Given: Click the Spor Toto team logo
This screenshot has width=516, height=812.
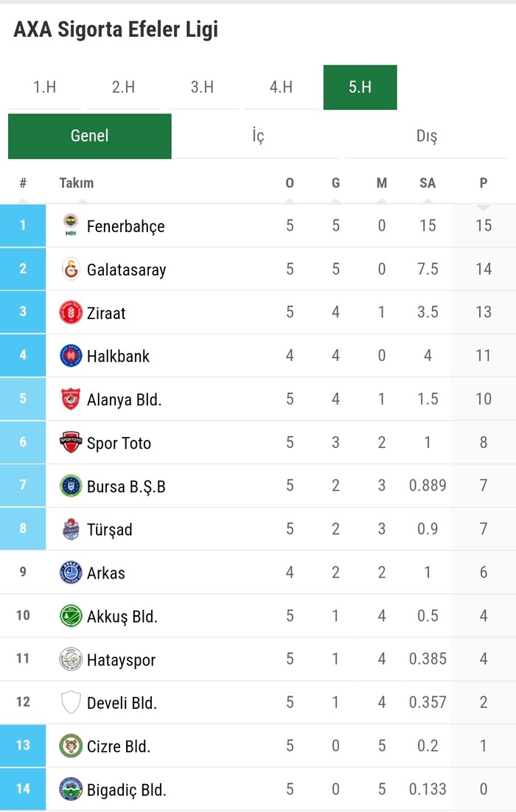Looking at the screenshot, I should point(71,443).
